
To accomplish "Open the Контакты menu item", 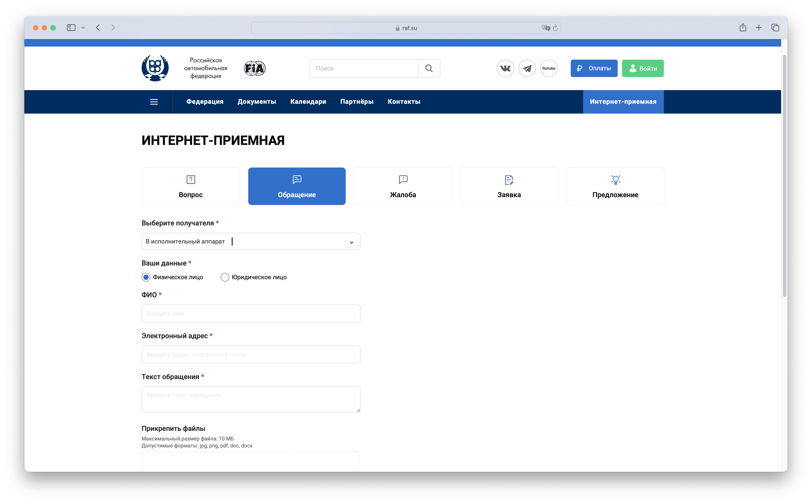I will click(404, 102).
